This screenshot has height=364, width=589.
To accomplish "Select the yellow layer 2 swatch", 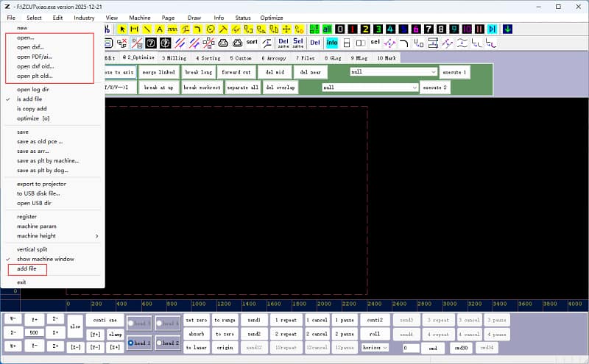I will pyautogui.click(x=365, y=29).
